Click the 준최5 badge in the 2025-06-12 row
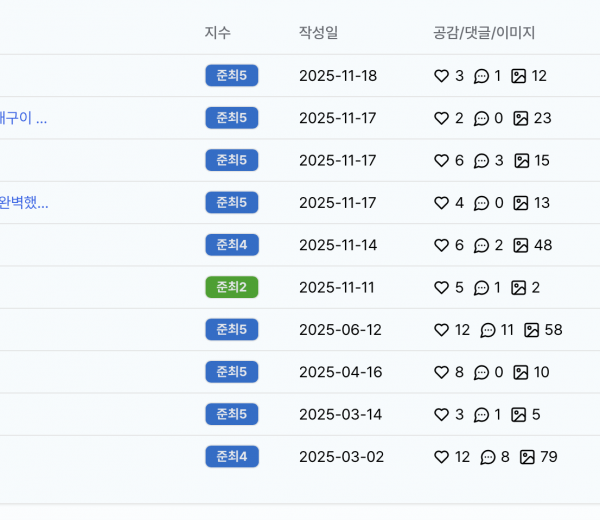600x520 pixels. coord(232,330)
